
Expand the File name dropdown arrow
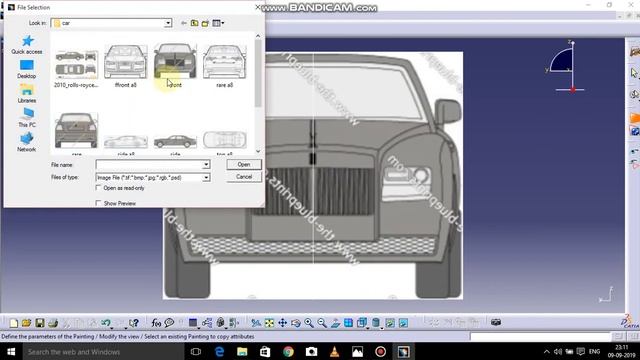coord(206,164)
